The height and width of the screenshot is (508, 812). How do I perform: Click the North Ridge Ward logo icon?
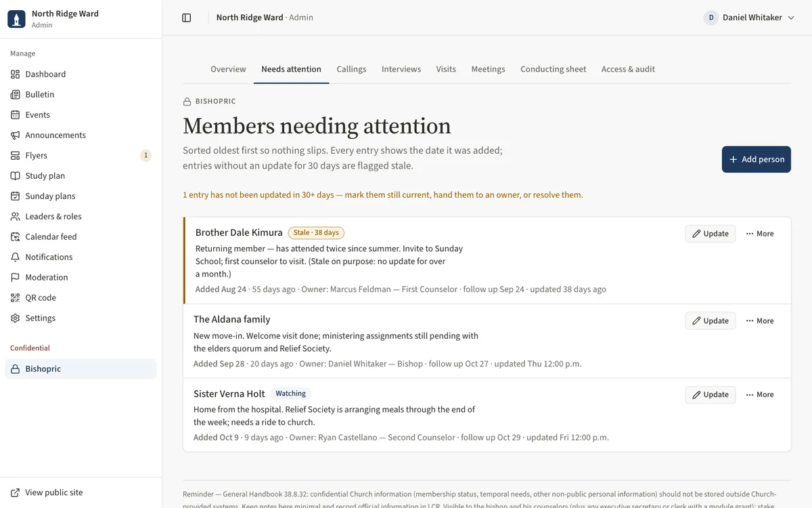click(x=16, y=19)
